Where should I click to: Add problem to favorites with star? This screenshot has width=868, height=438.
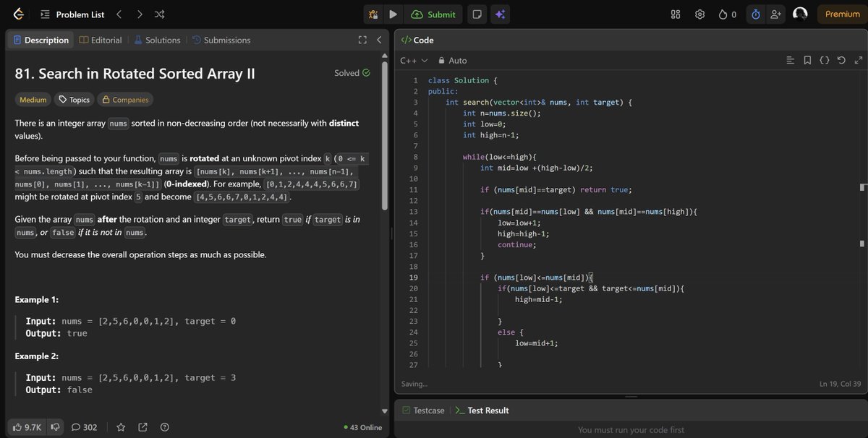coord(121,427)
